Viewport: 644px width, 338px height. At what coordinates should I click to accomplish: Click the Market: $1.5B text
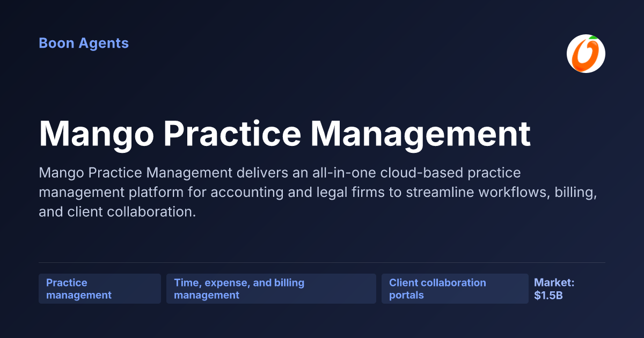[x=554, y=289]
